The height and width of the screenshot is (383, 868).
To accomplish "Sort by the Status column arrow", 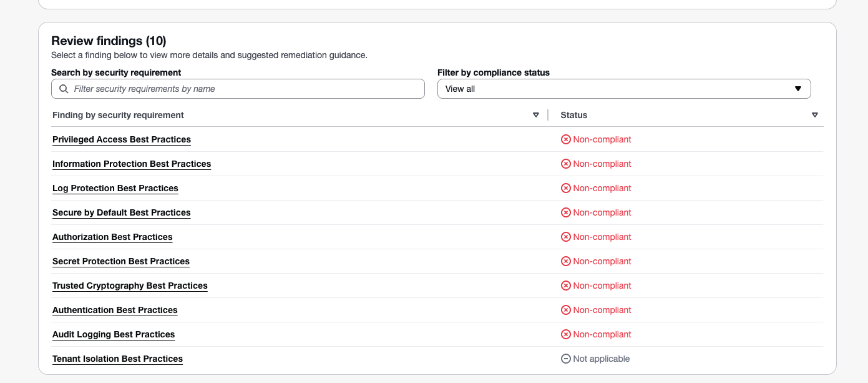I will coord(814,115).
